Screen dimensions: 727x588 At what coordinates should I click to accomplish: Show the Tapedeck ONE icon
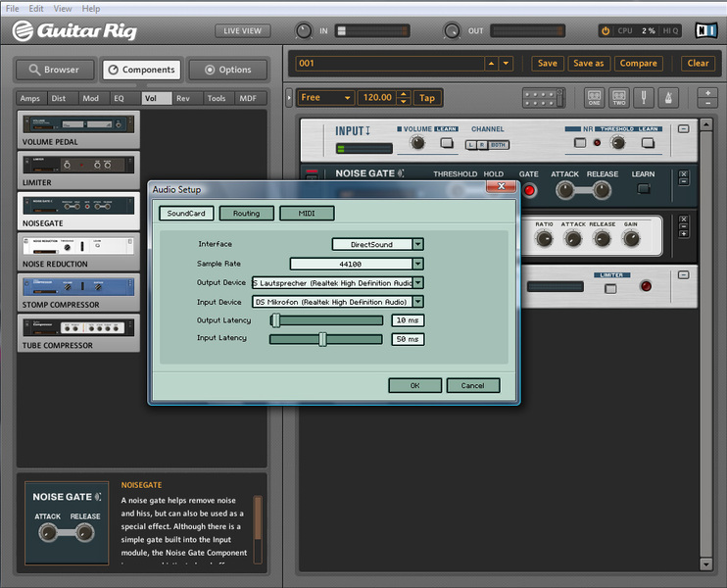[594, 98]
